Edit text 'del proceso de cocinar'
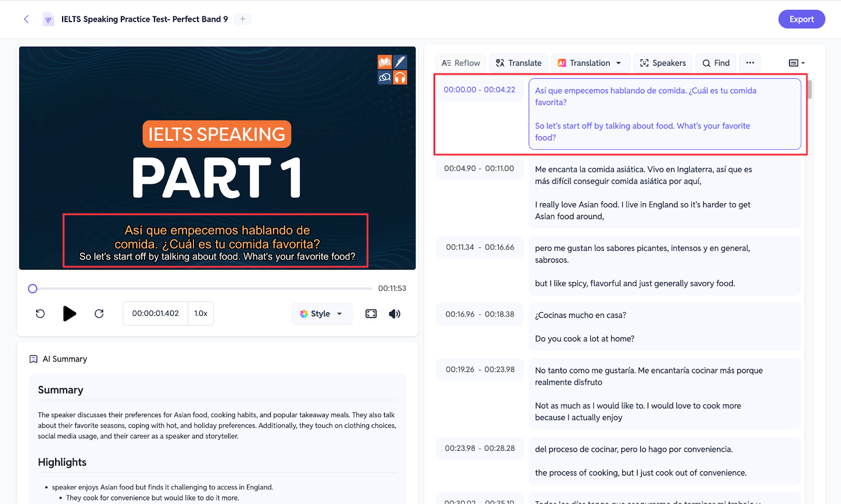The width and height of the screenshot is (841, 504). [634, 449]
